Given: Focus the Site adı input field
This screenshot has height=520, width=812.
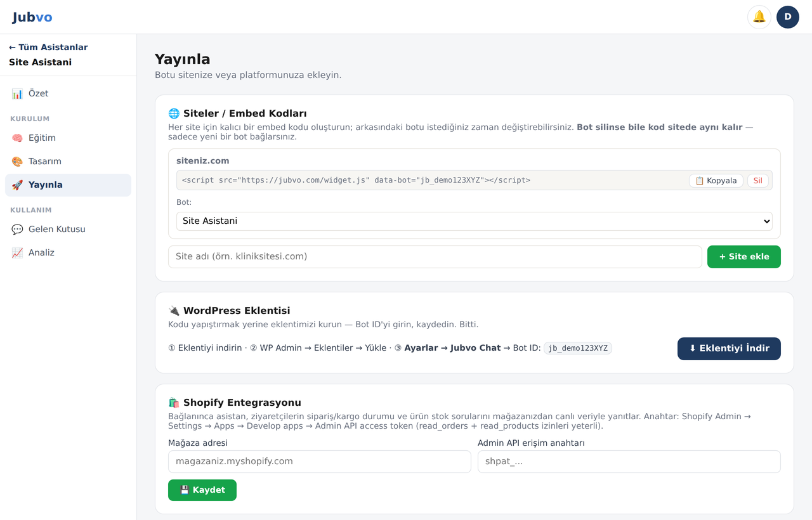Looking at the screenshot, I should point(435,257).
